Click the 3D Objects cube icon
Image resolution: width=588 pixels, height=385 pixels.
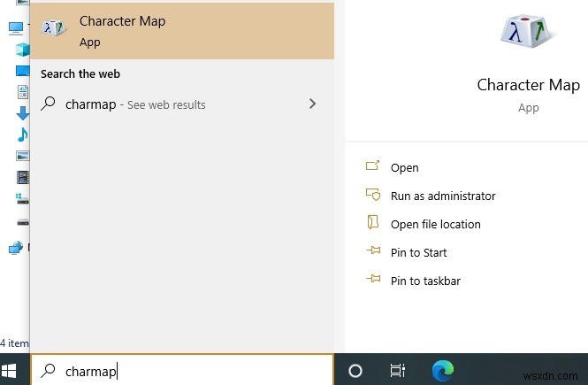click(20, 49)
